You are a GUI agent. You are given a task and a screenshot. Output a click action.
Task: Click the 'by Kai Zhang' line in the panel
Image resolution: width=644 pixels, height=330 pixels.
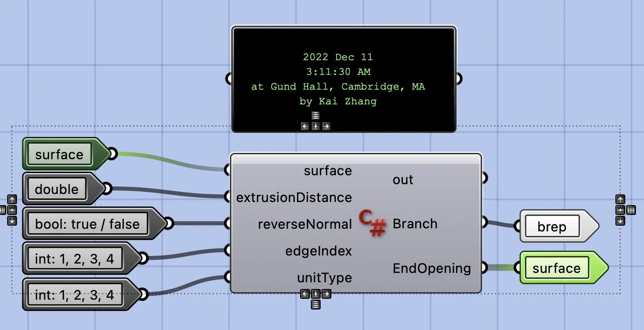tap(338, 101)
